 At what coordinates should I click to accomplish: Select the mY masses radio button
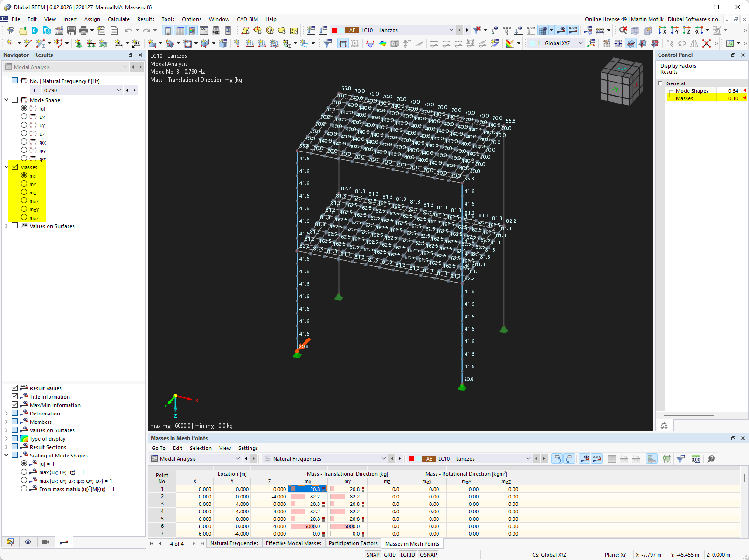coord(24,184)
